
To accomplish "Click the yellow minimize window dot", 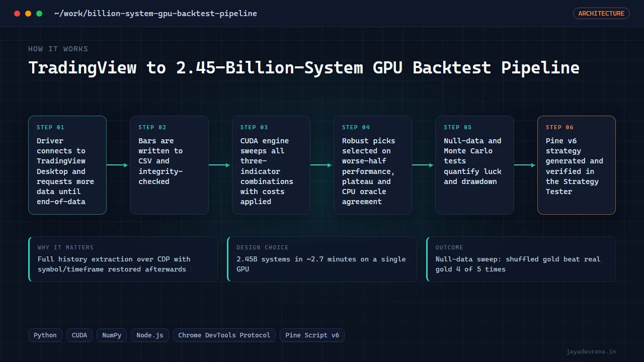I will pos(28,14).
